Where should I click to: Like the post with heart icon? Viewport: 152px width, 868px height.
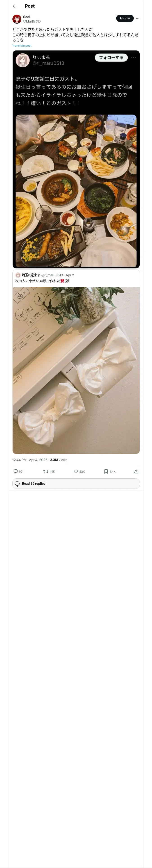[x=76, y=471]
